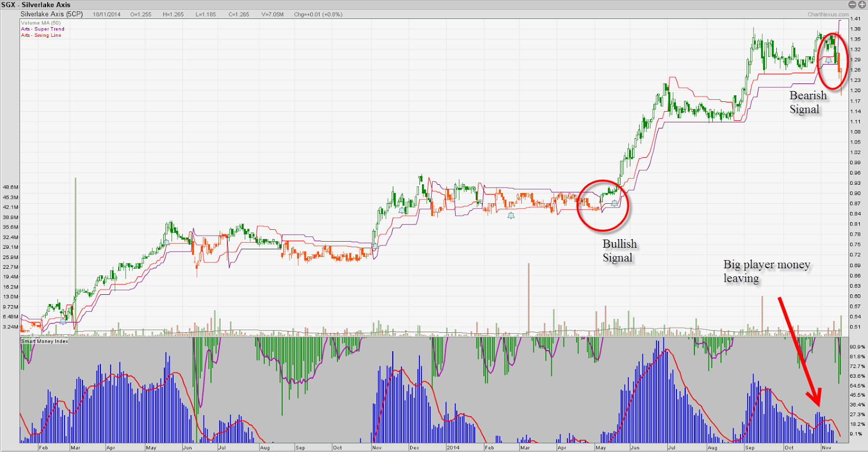Click the rightmost alert bell near the 1.29 price level
868x452 pixels.
(828, 60)
